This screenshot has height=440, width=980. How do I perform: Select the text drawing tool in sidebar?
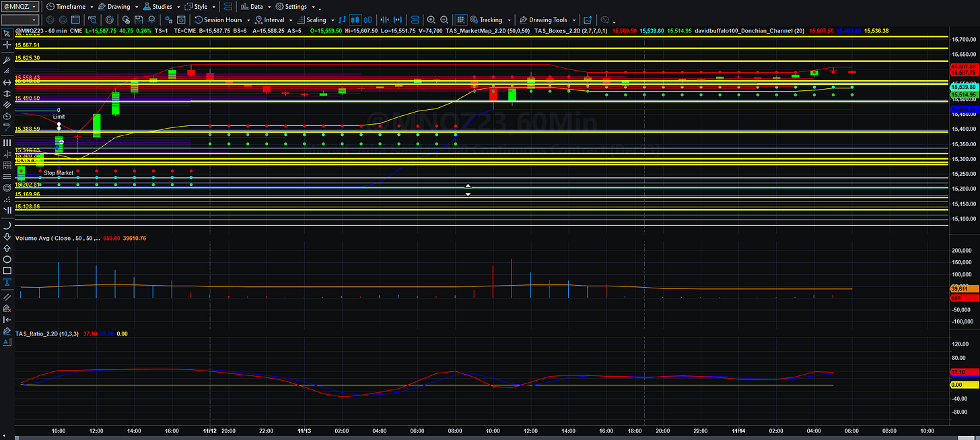(7, 281)
